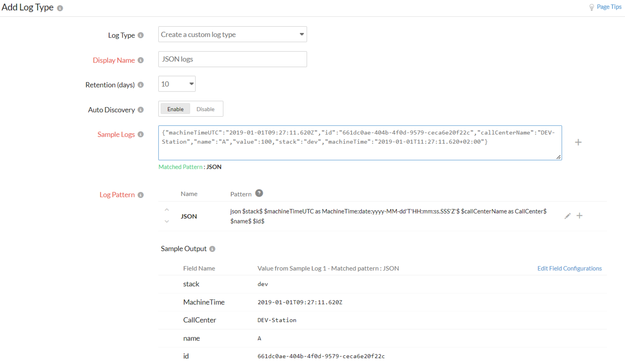Click the info icon next to Log Type

(x=140, y=35)
